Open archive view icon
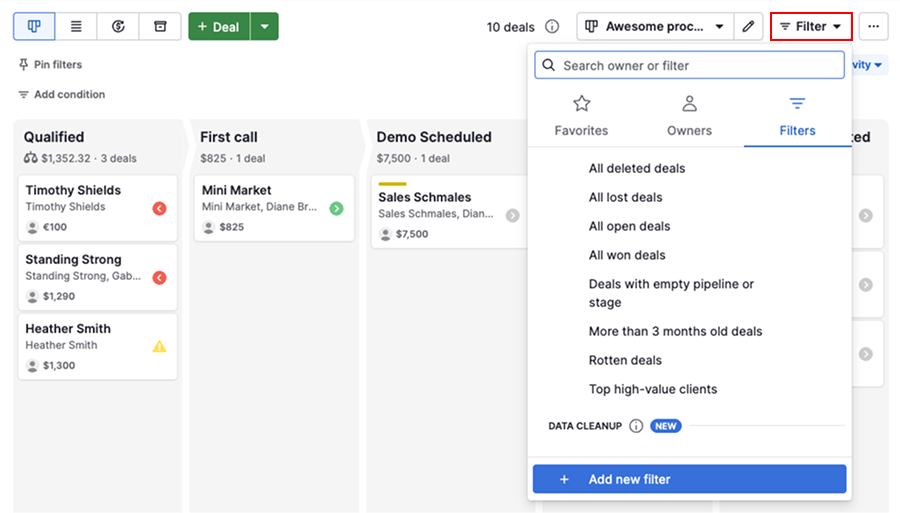The width and height of the screenshot is (900, 513). [160, 27]
